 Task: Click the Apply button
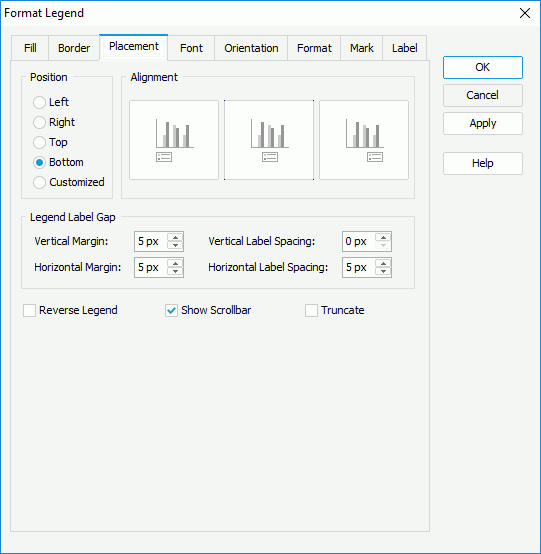pyautogui.click(x=483, y=123)
